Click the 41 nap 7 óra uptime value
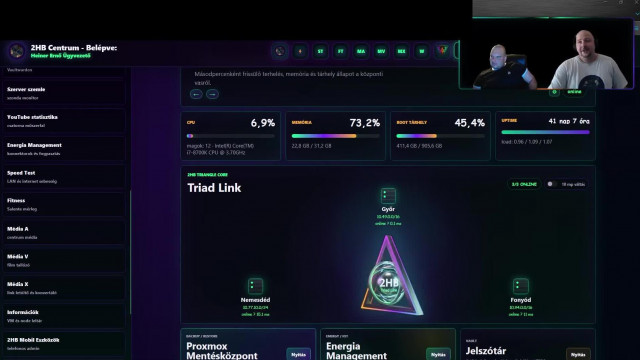The height and width of the screenshot is (360, 640). 569,121
